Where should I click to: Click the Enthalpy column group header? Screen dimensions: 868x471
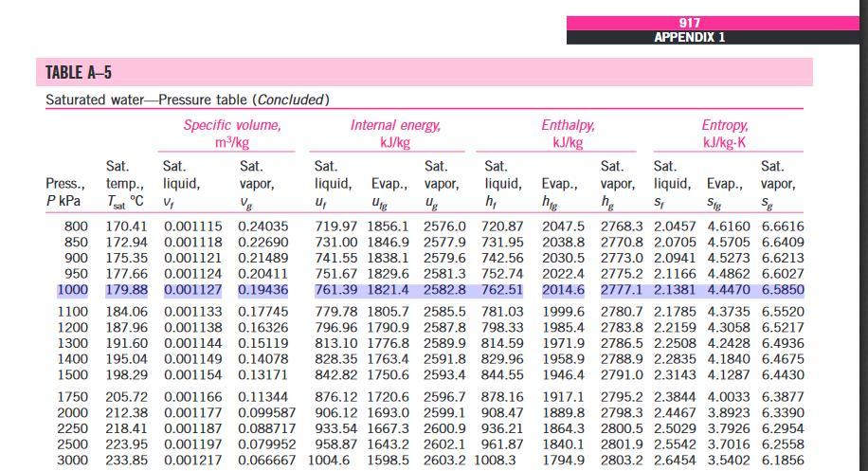[568, 133]
